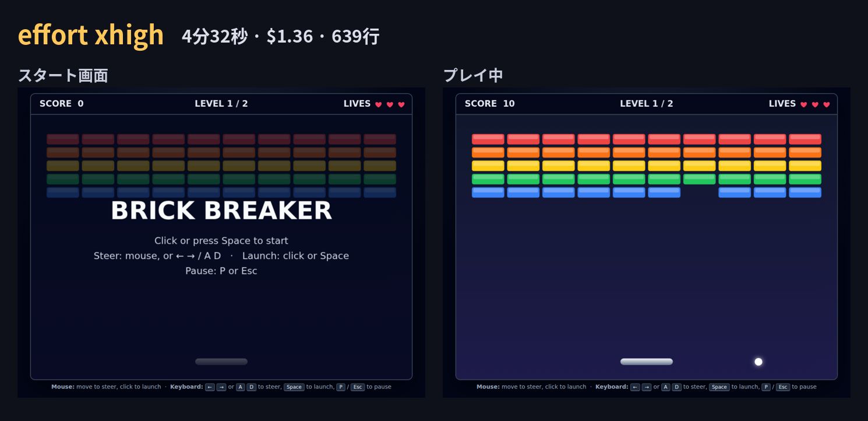This screenshot has height=421, width=868.
Task: Click the D key hint in playing screen footer
Action: pyautogui.click(x=677, y=387)
